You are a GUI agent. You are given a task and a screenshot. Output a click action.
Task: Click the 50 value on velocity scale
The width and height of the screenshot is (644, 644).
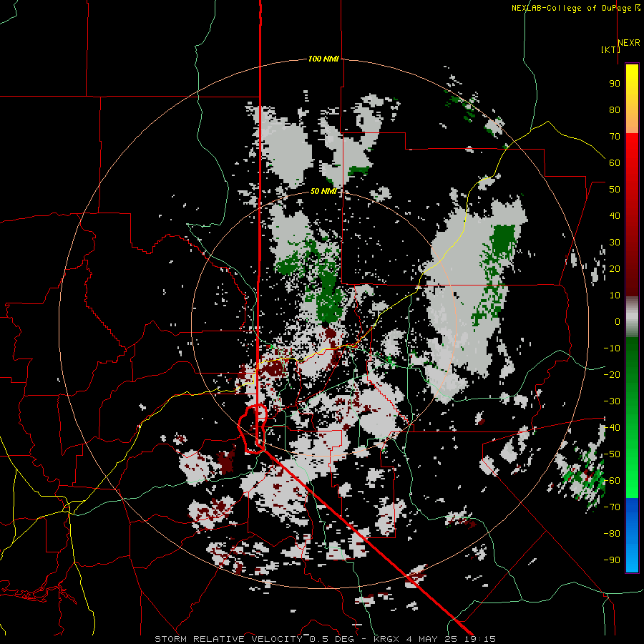click(615, 190)
